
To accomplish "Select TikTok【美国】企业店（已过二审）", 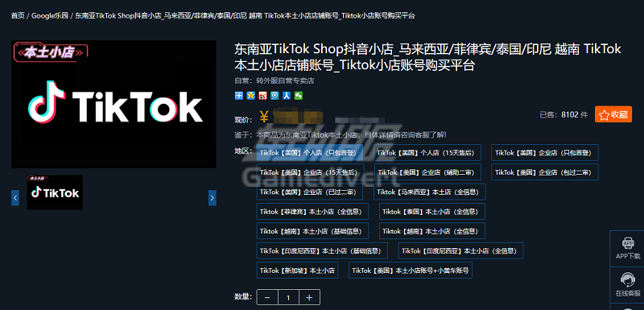I will [x=310, y=192].
